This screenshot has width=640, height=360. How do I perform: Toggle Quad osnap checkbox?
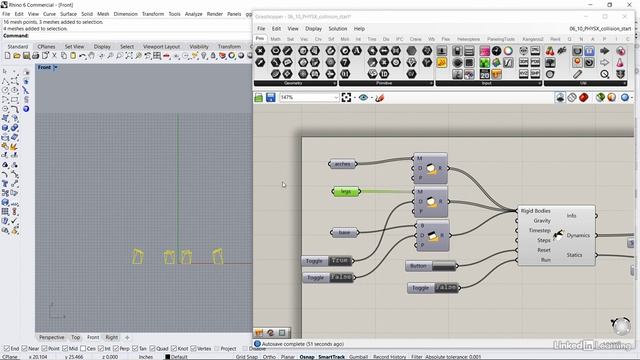152,349
